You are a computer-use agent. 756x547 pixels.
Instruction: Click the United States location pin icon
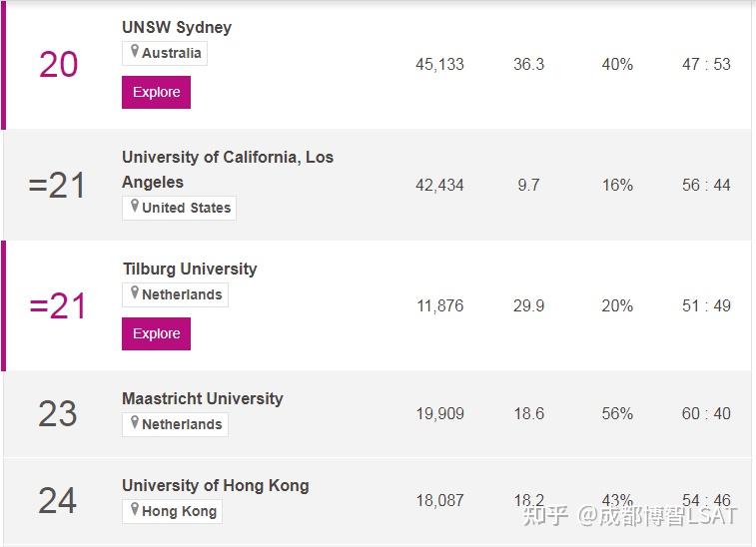134,207
